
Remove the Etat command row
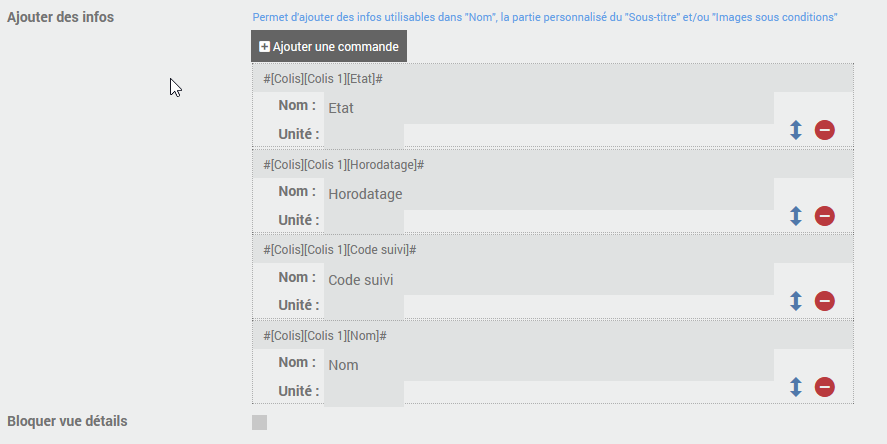click(x=825, y=130)
